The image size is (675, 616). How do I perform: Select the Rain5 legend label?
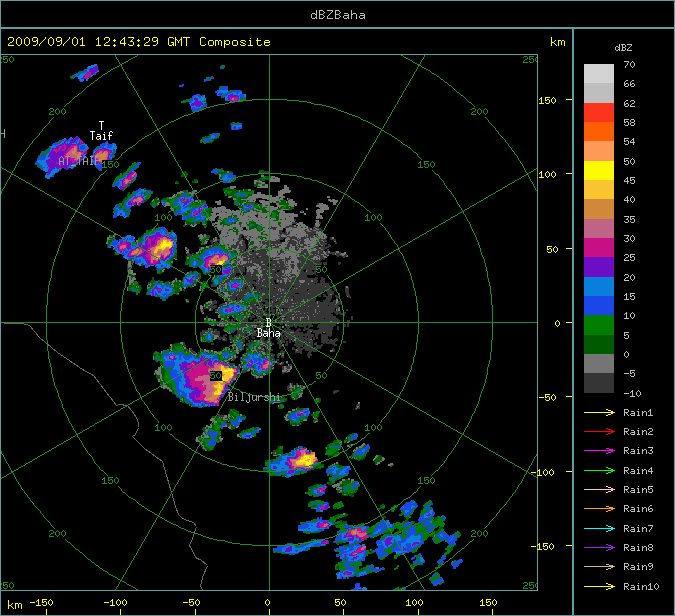[x=638, y=489]
